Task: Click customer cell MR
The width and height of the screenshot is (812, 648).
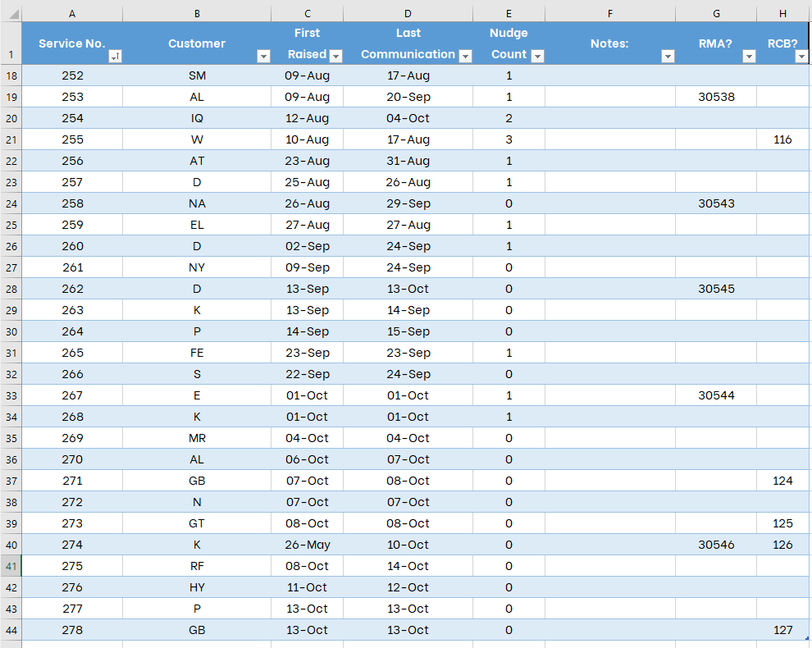Action: click(197, 438)
